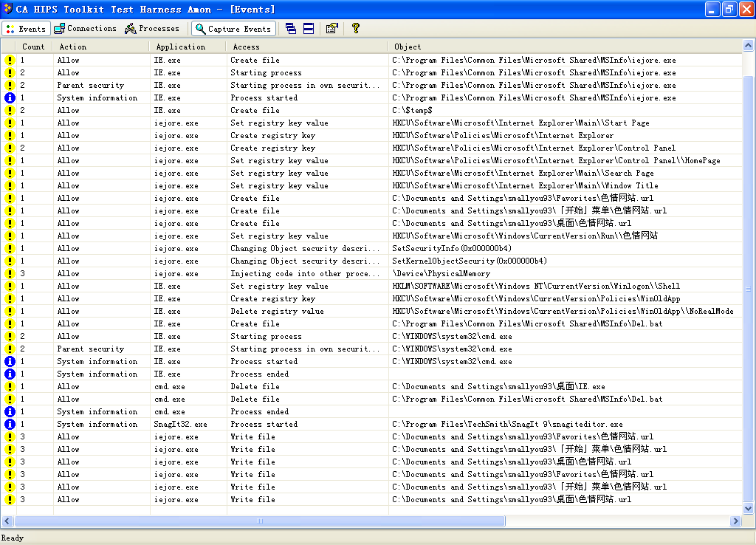Select the 'Delete registry value' access cell
Viewport: 756px width, 545px height.
(x=277, y=311)
